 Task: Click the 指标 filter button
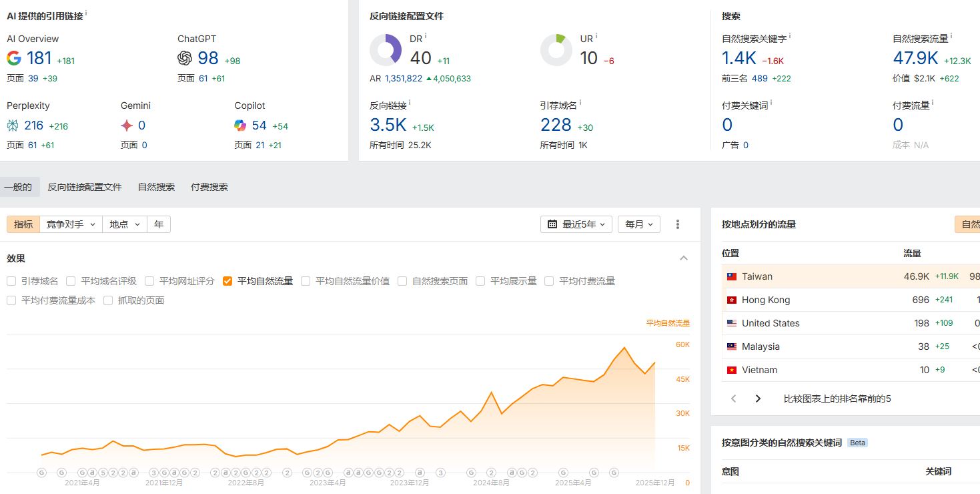tap(23, 224)
